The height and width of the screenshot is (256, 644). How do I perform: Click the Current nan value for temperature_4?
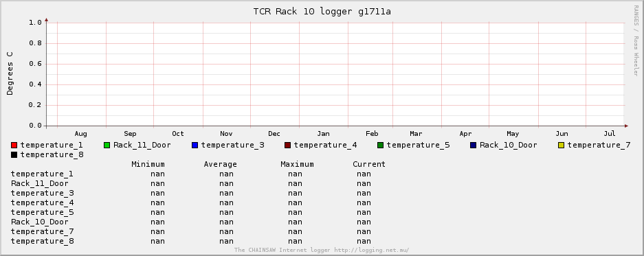click(x=364, y=202)
